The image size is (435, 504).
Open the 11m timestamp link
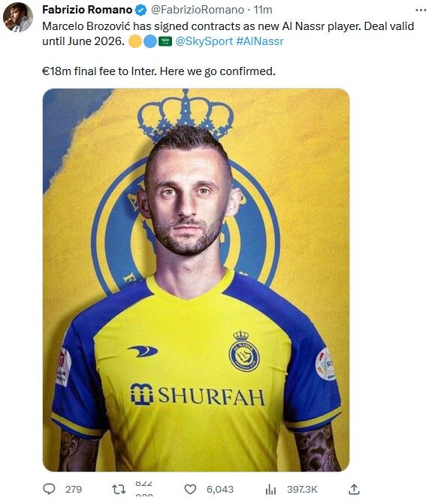click(263, 10)
